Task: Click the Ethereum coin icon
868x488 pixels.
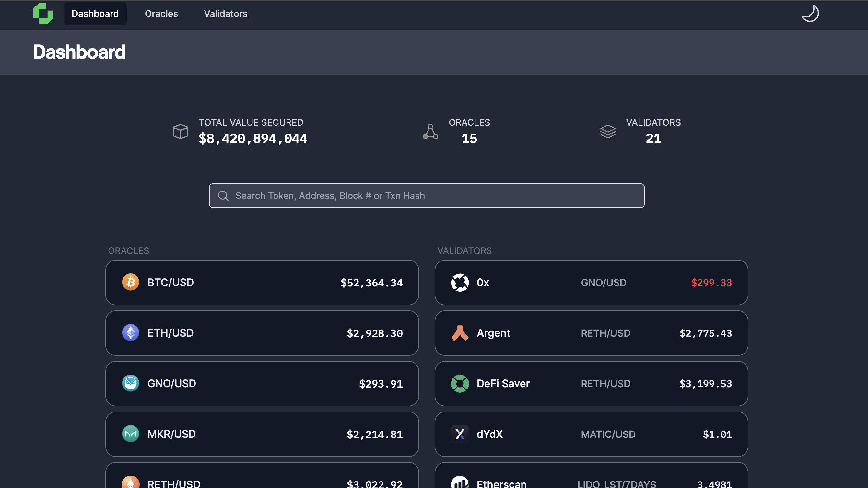Action: tap(130, 333)
